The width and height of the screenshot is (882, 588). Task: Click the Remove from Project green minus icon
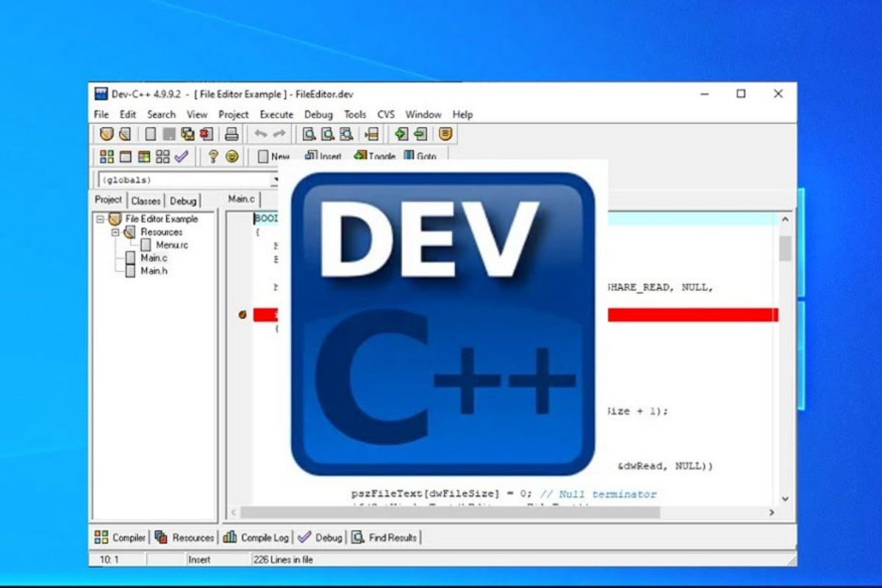(x=420, y=134)
